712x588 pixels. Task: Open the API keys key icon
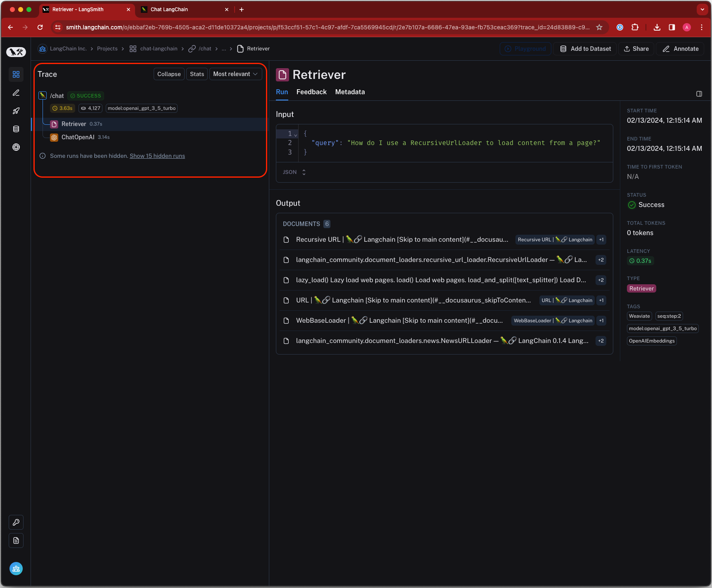[16, 522]
